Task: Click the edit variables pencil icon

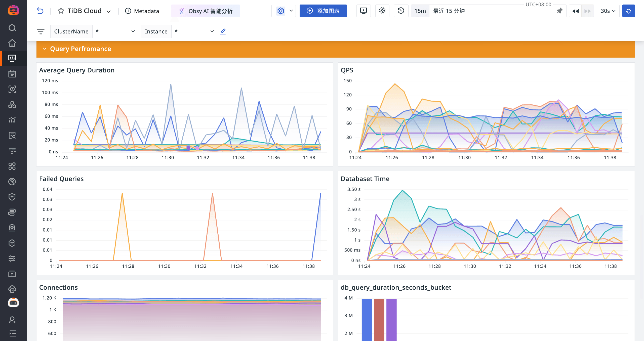Action: click(x=223, y=31)
